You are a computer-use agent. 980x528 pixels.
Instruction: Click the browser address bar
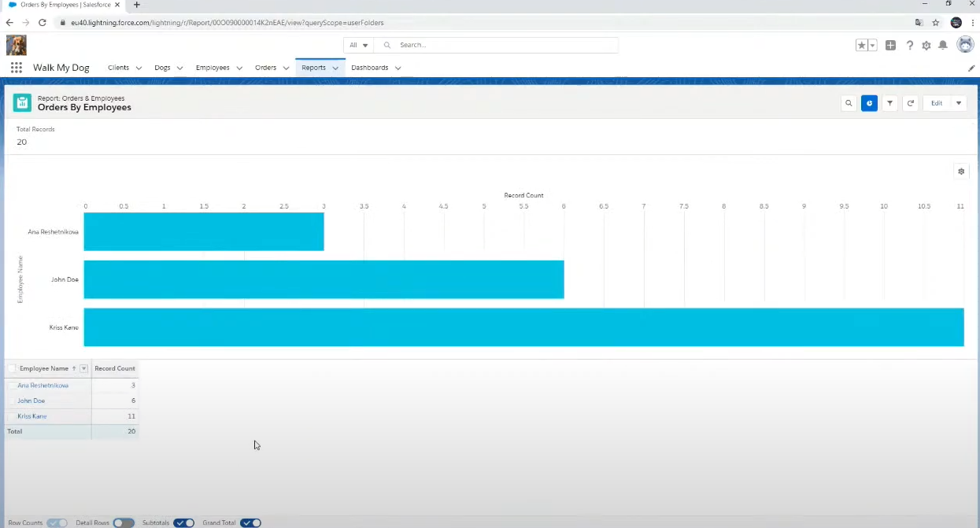pyautogui.click(x=488, y=23)
